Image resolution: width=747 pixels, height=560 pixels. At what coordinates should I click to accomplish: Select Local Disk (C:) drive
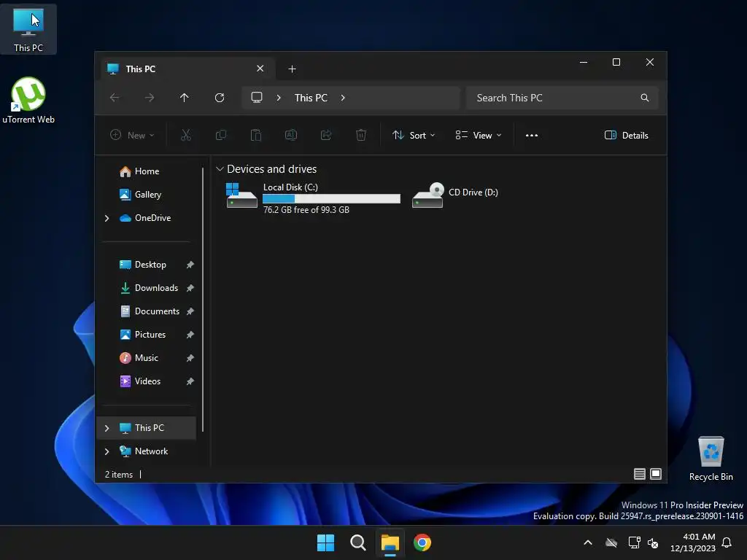click(312, 198)
